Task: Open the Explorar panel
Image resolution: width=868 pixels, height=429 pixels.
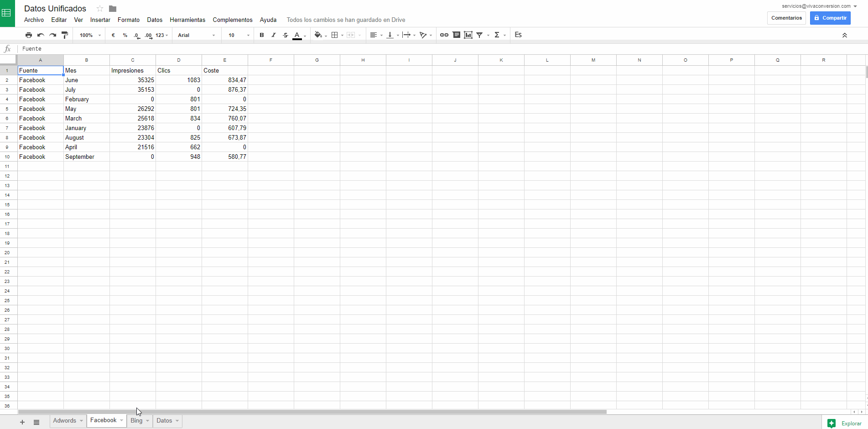Action: tap(845, 423)
